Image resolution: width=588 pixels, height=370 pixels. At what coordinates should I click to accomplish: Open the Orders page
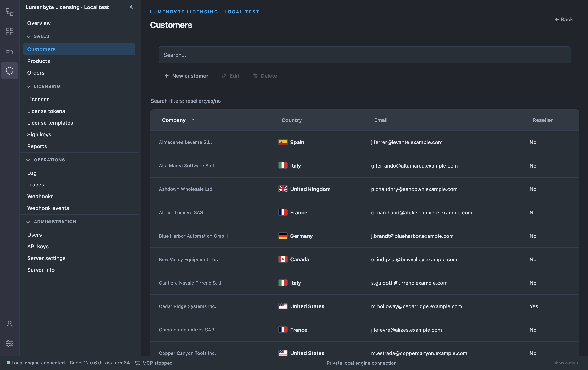(x=79, y=72)
